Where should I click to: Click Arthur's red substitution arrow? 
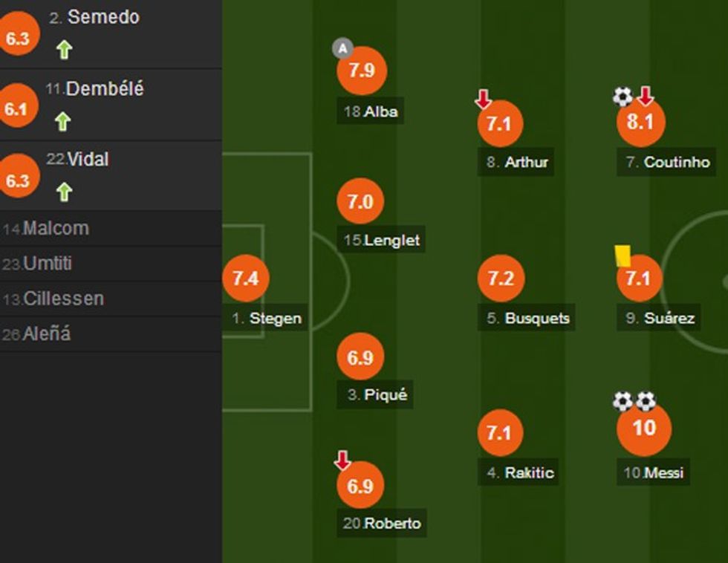[x=484, y=99]
